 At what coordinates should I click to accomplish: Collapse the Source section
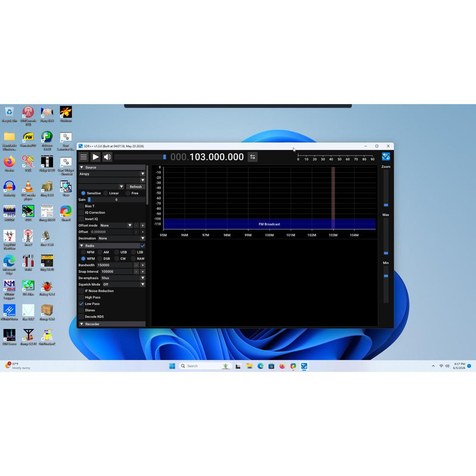pyautogui.click(x=112, y=167)
